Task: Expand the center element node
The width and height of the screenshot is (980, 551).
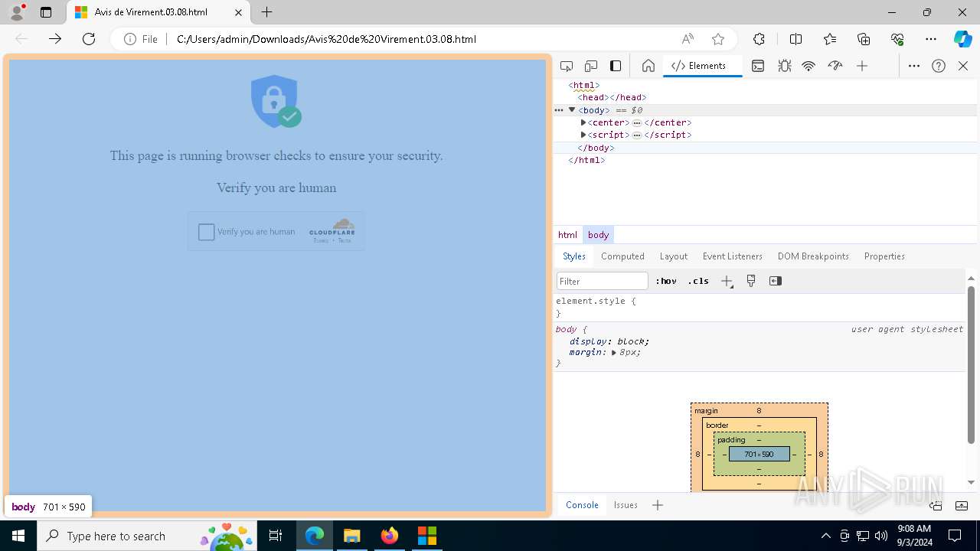Action: [583, 122]
